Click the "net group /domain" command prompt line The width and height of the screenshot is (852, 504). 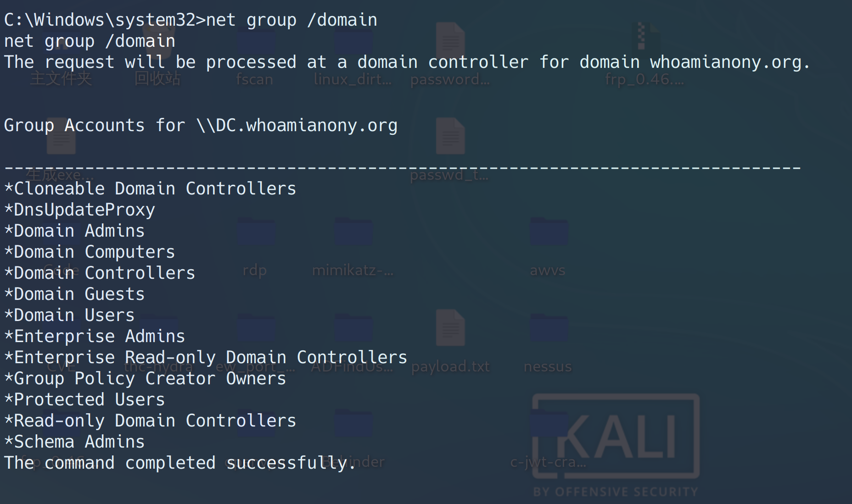point(191,20)
